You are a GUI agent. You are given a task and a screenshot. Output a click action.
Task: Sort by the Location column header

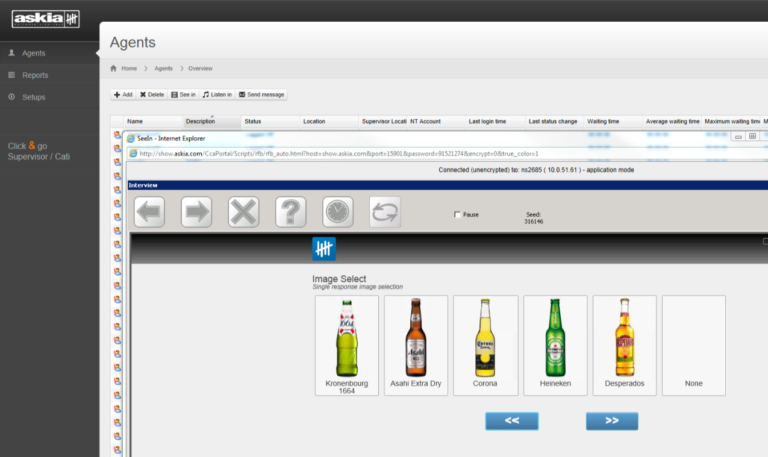click(x=329, y=121)
